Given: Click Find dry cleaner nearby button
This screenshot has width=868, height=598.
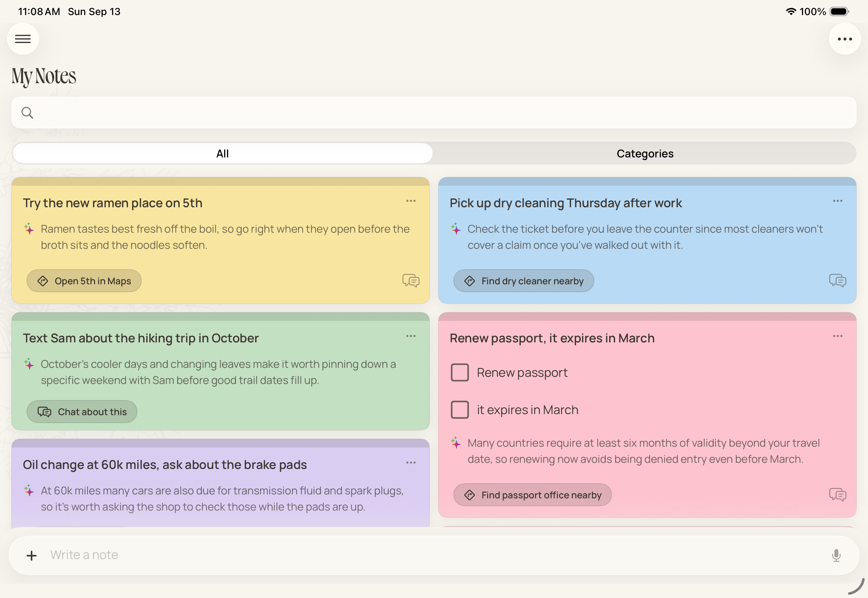Looking at the screenshot, I should 524,281.
